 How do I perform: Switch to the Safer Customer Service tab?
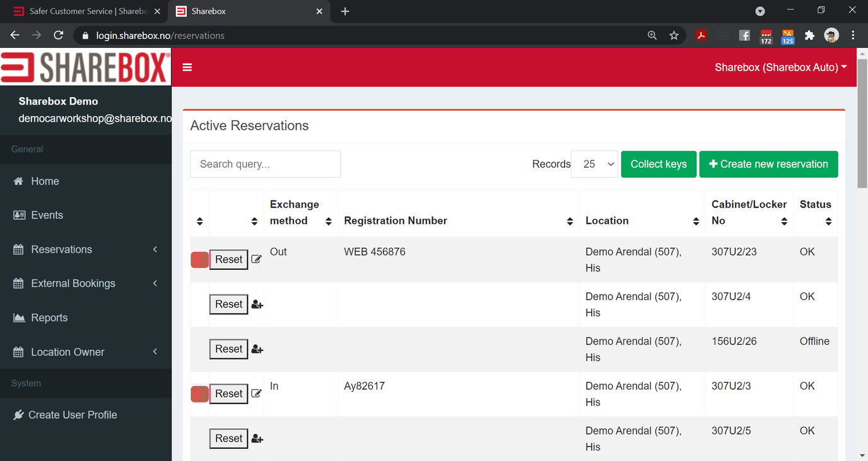(76, 11)
